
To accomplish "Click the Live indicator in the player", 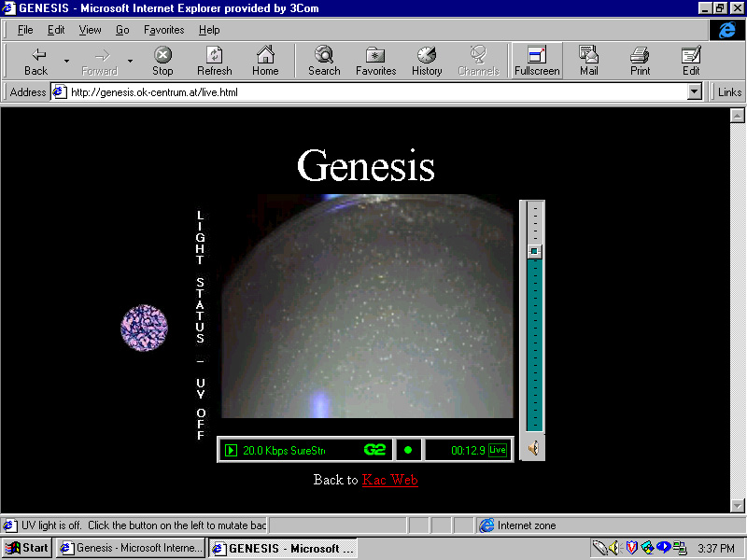I will pyautogui.click(x=498, y=450).
